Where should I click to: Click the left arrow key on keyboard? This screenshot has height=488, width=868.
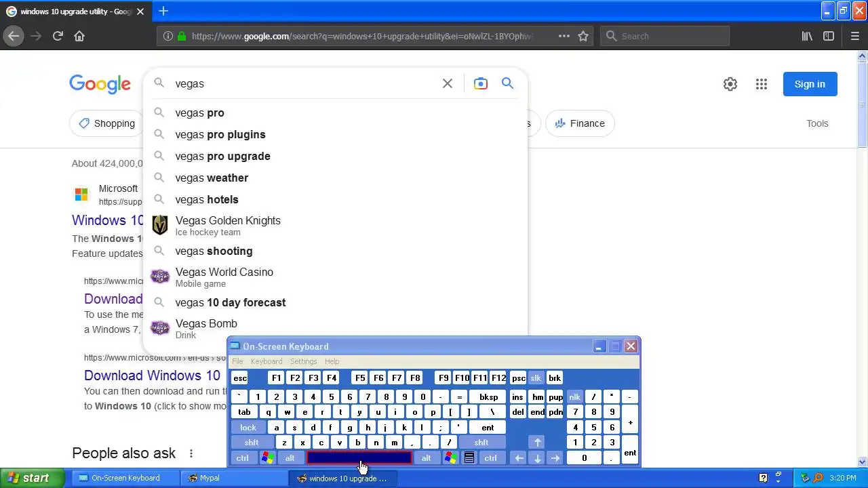point(519,458)
